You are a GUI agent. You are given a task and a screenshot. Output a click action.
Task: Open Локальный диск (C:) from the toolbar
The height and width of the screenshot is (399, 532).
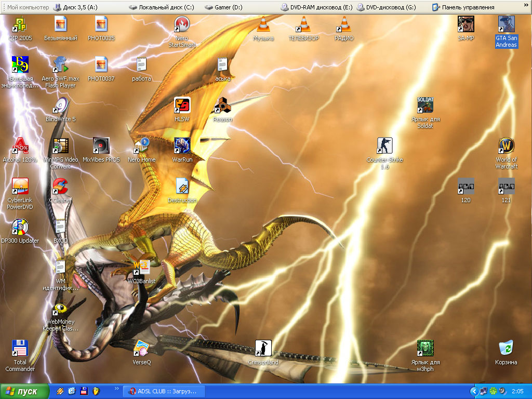click(162, 7)
